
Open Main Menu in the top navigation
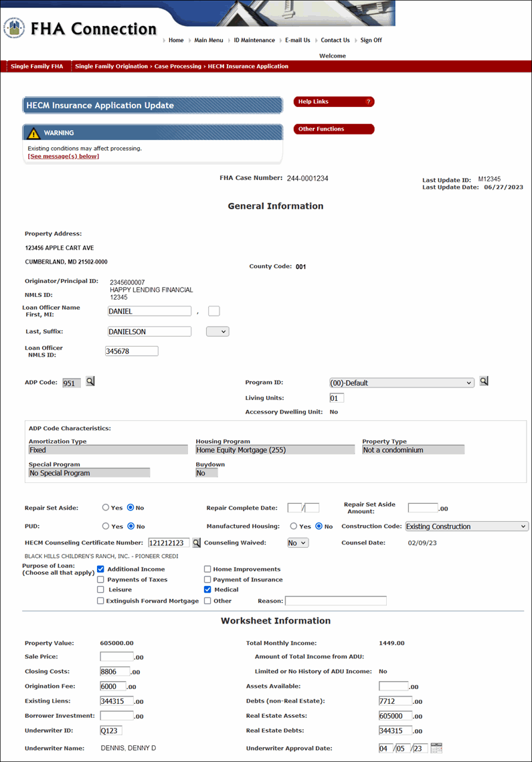pyautogui.click(x=209, y=40)
